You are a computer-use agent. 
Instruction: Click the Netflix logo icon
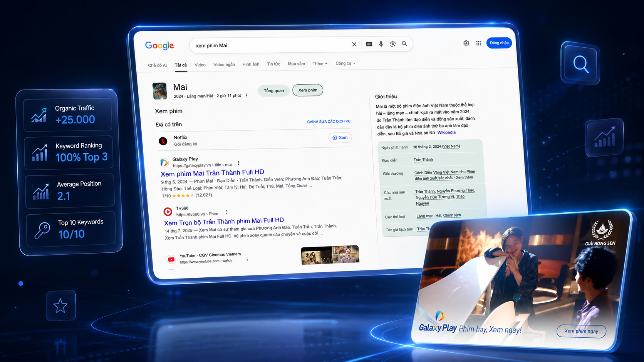(x=163, y=141)
